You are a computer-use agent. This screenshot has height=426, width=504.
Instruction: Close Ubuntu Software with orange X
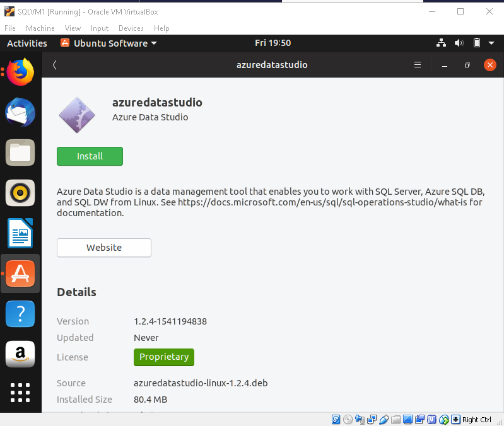(x=490, y=65)
